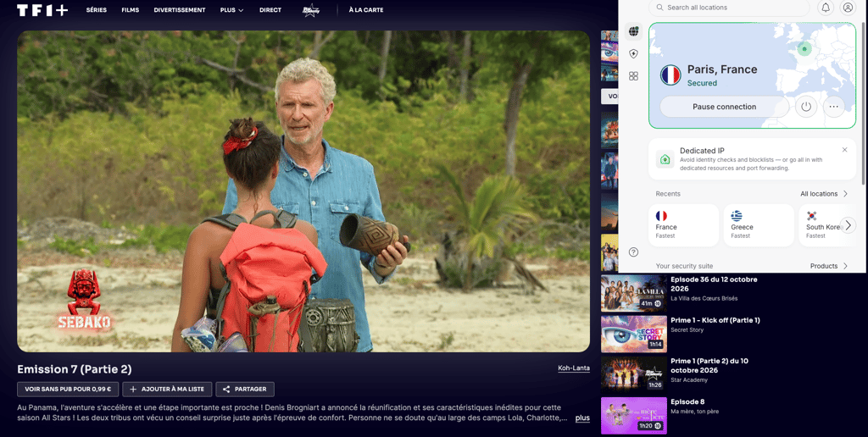The width and height of the screenshot is (868, 437).
Task: Select Greece recent location card
Action: coord(759,225)
